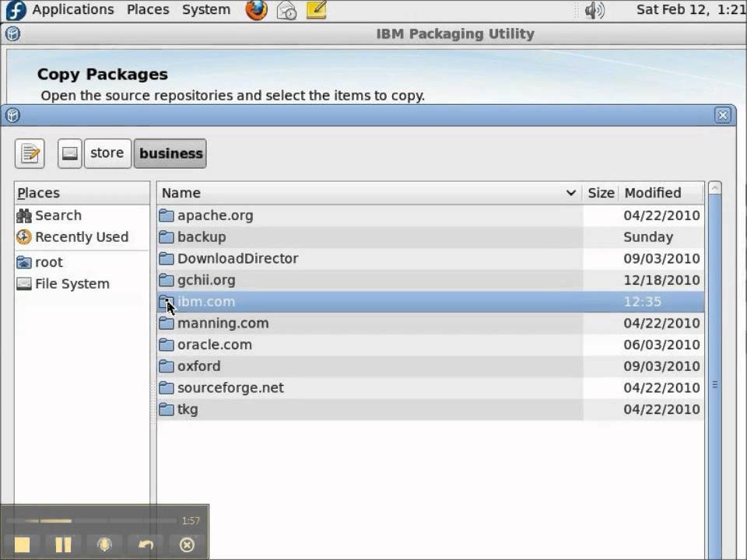Stop the screen recording
Image resolution: width=747 pixels, height=560 pixels.
click(x=22, y=544)
